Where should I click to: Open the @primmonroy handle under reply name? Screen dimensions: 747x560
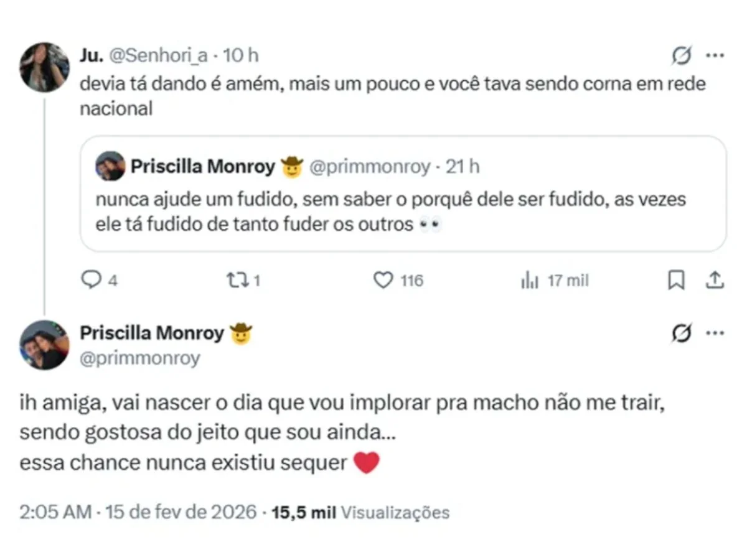click(x=140, y=358)
